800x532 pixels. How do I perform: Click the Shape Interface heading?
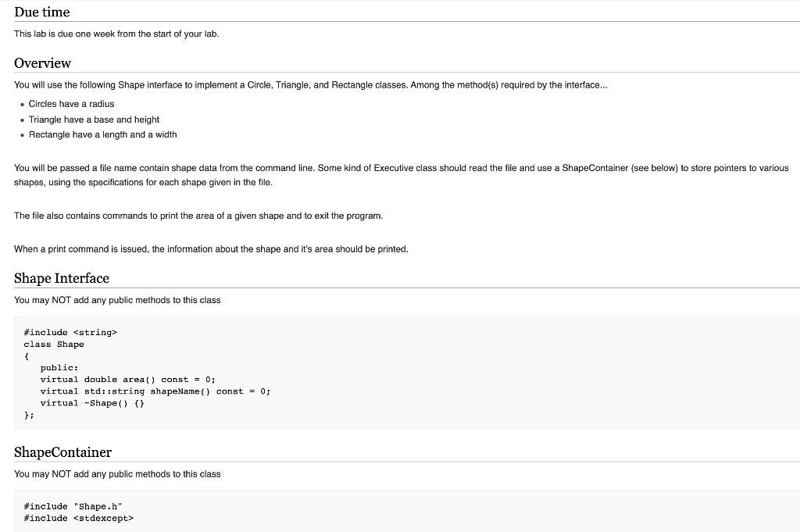tap(61, 278)
